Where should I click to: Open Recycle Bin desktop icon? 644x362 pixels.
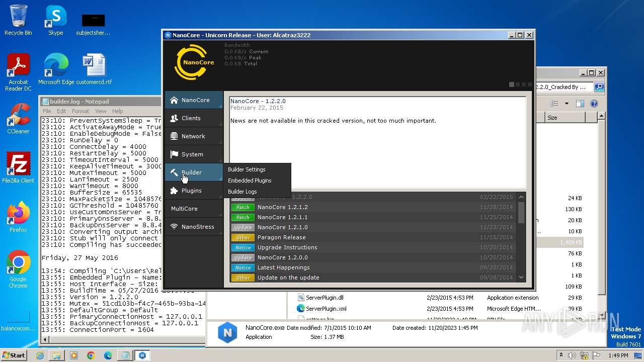coord(18,20)
